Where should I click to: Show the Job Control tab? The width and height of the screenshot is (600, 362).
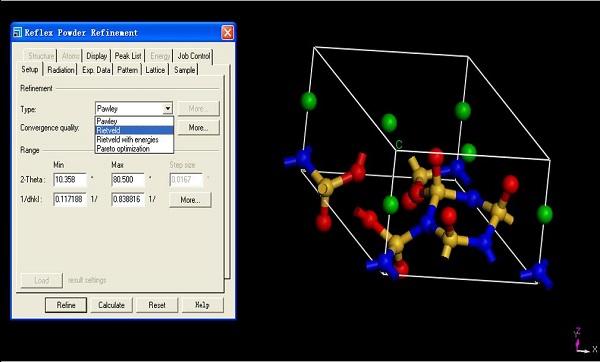(x=194, y=56)
